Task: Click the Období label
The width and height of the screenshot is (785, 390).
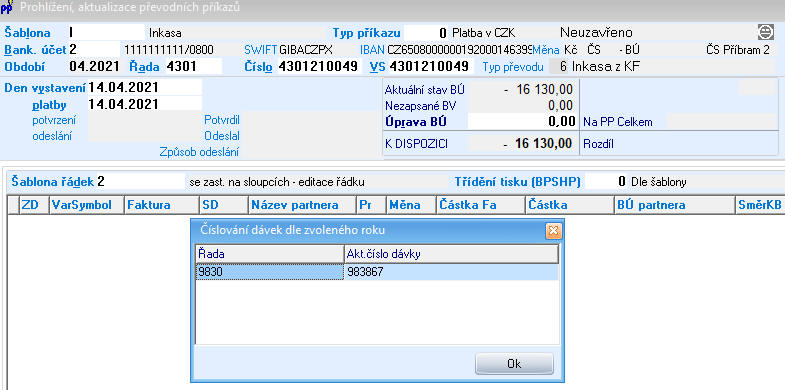Action: pyautogui.click(x=25, y=66)
